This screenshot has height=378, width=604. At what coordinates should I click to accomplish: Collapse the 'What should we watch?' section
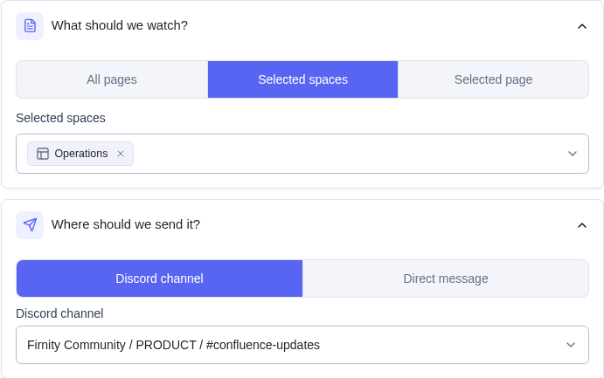point(582,26)
